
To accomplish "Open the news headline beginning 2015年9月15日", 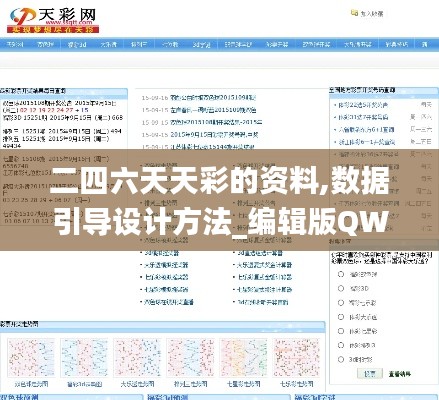I will click(x=214, y=135).
